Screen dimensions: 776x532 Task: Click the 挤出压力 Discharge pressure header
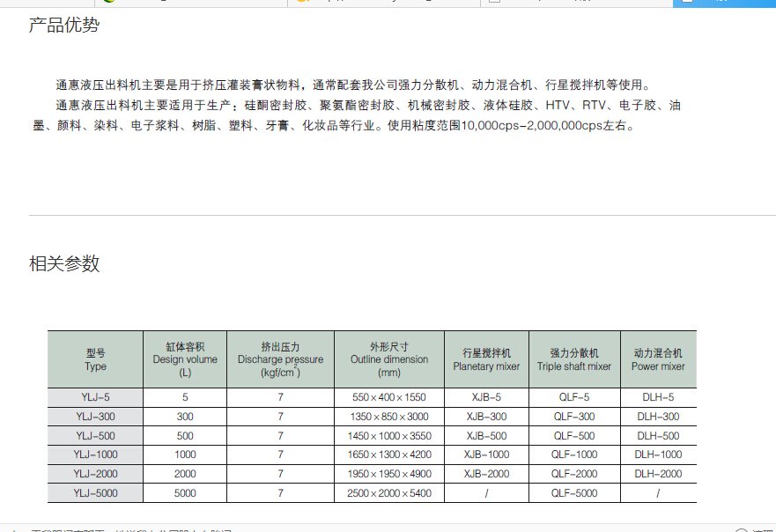point(280,359)
